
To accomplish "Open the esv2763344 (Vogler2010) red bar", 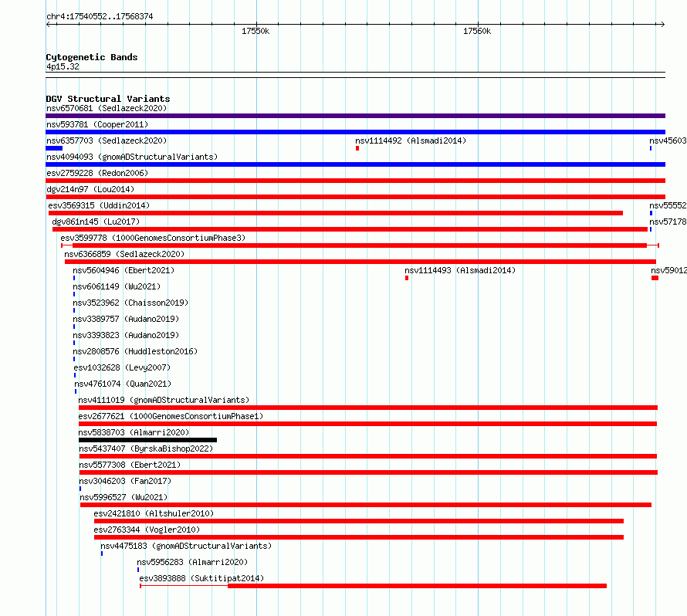I will pos(359,537).
